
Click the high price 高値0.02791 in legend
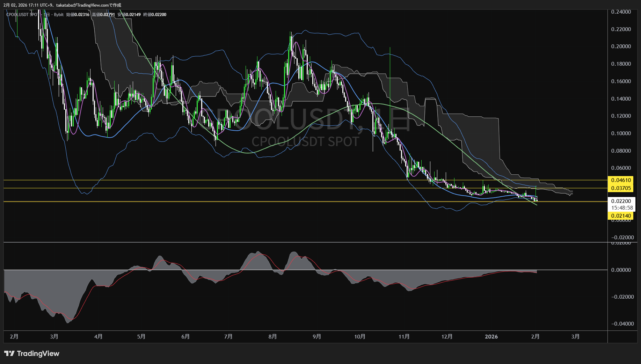tap(103, 15)
